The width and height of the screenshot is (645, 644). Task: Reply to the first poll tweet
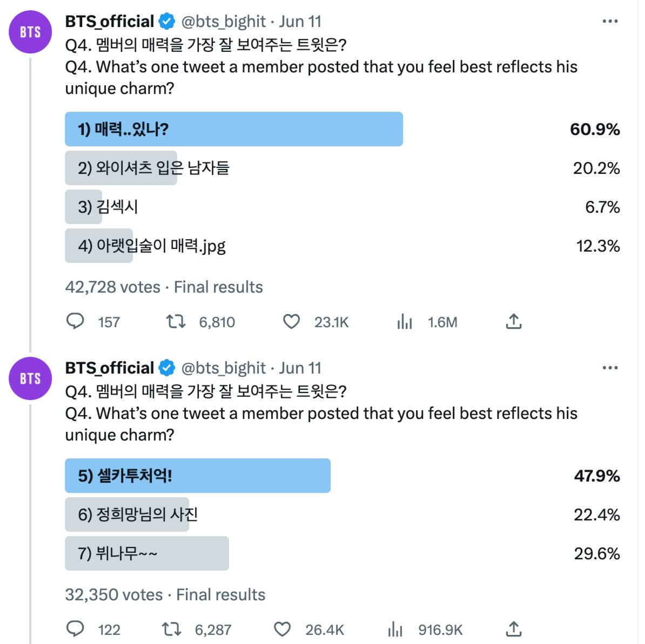point(75,322)
